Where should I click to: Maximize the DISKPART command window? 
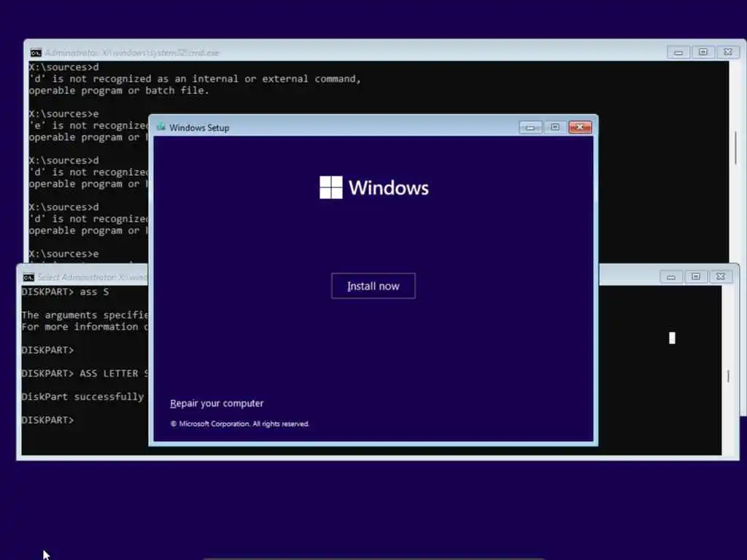point(695,276)
